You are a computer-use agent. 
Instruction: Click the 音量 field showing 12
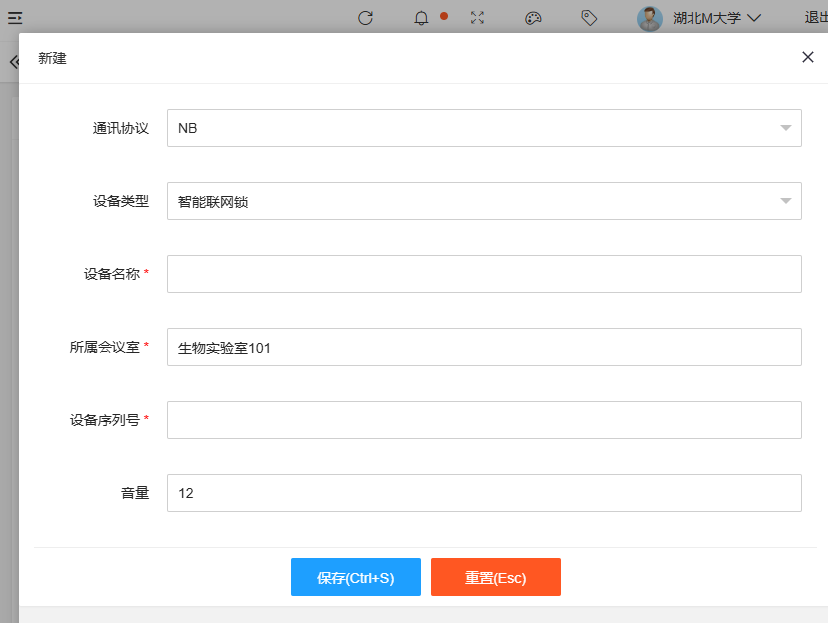484,493
